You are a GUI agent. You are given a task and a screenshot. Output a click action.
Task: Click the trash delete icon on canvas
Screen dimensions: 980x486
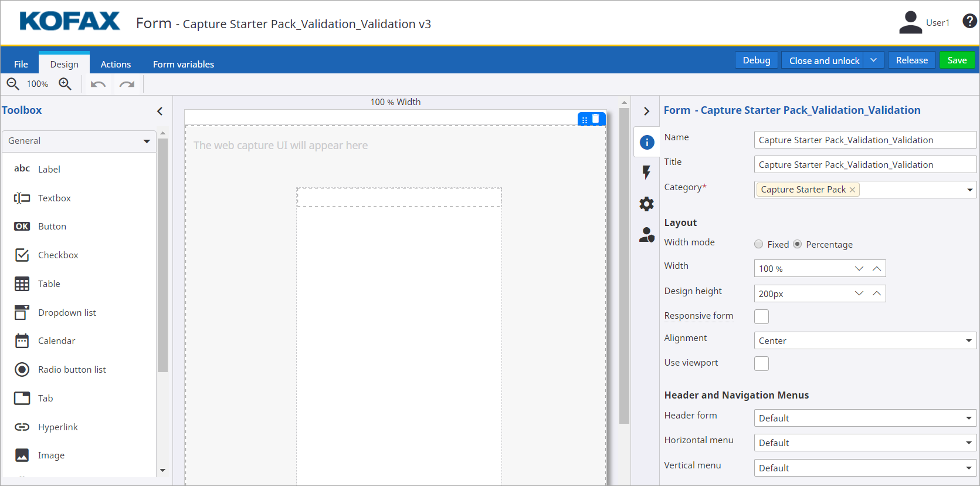pos(596,119)
